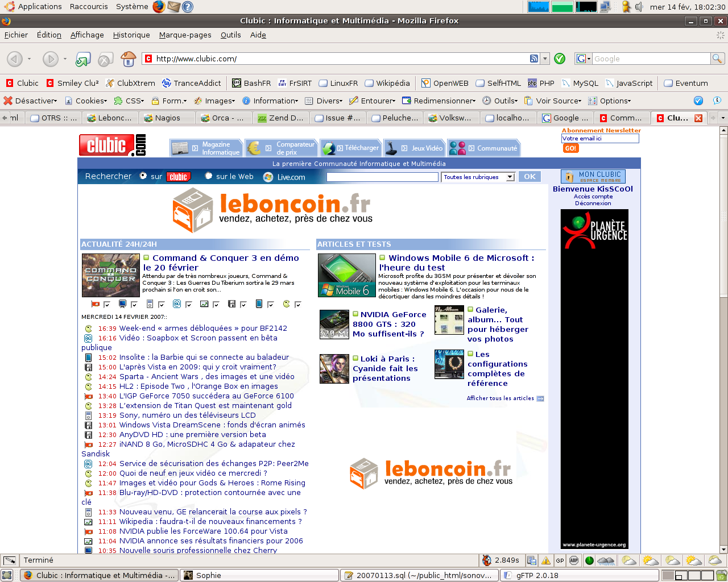Image resolution: width=728 pixels, height=582 pixels.
Task: Open the Adblock Plus ABP icon
Action: tap(574, 560)
